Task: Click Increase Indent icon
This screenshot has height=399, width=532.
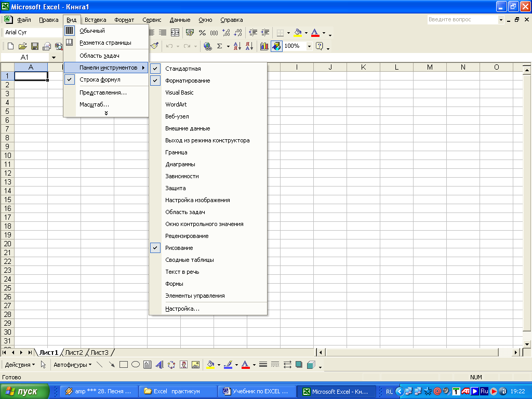Action: pyautogui.click(x=265, y=33)
